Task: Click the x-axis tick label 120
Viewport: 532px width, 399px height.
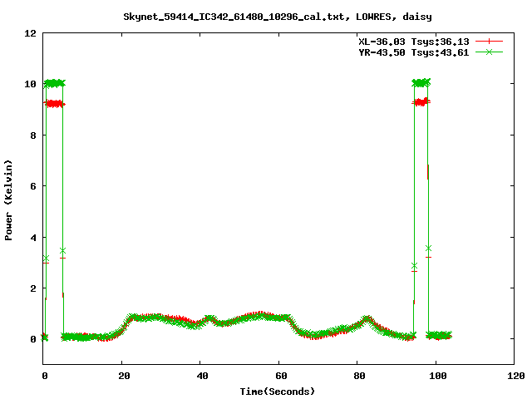Action: [x=516, y=376]
